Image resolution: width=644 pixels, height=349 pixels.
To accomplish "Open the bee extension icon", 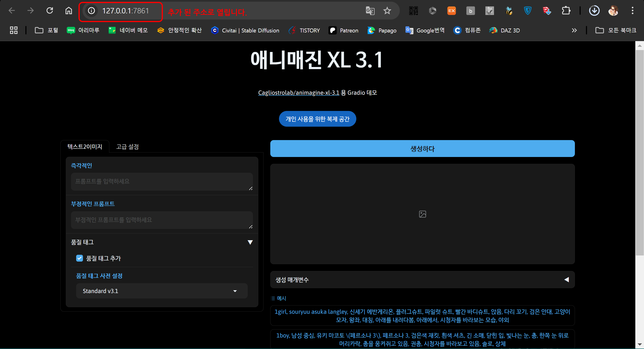I will click(x=509, y=11).
